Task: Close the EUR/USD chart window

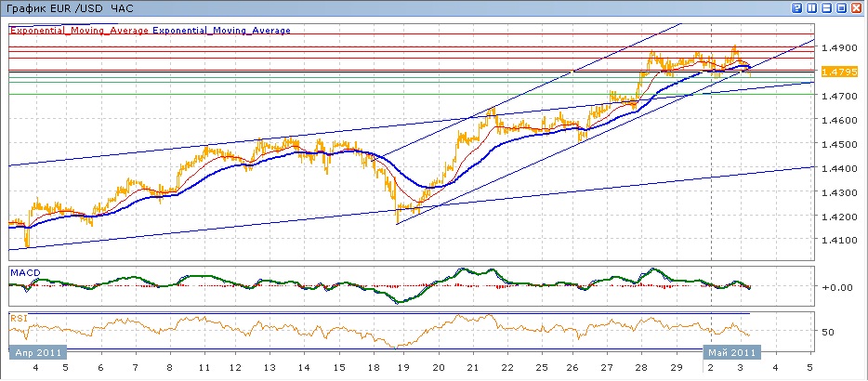Action: coord(855,7)
